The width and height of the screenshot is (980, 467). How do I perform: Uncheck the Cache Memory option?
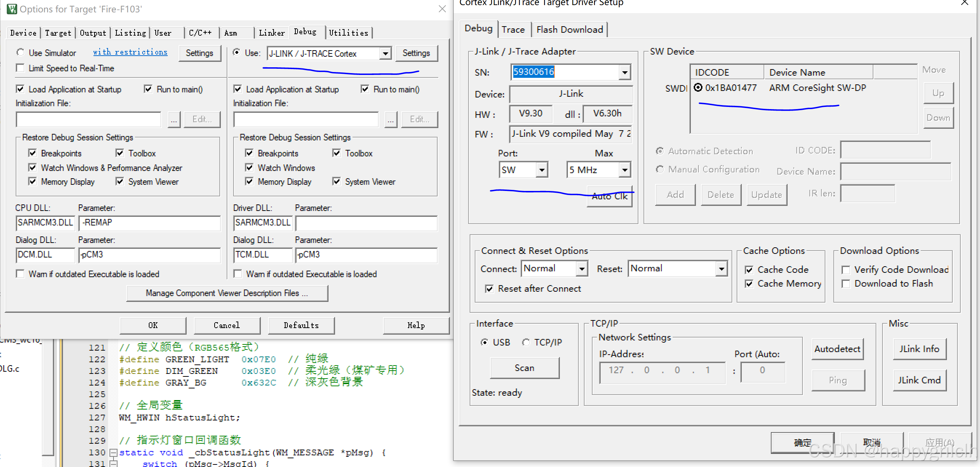(x=749, y=284)
